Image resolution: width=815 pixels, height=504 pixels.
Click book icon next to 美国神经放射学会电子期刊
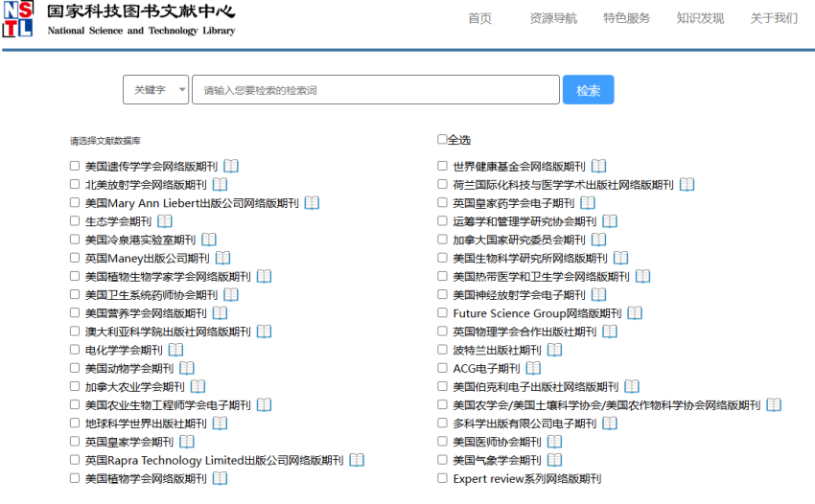pyautogui.click(x=598, y=294)
